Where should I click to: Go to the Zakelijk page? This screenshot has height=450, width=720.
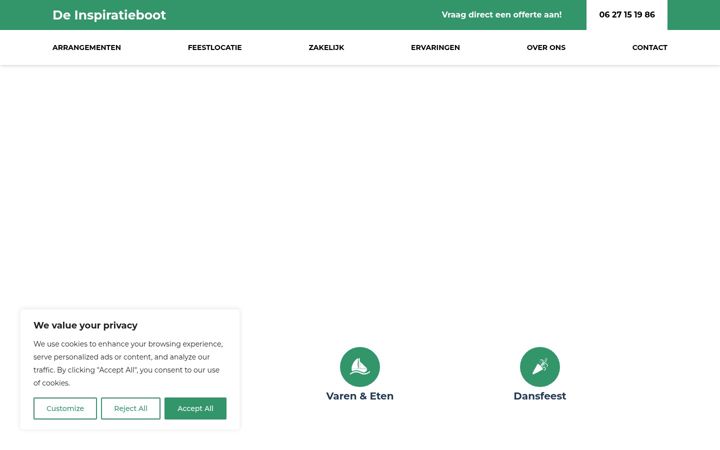click(326, 47)
